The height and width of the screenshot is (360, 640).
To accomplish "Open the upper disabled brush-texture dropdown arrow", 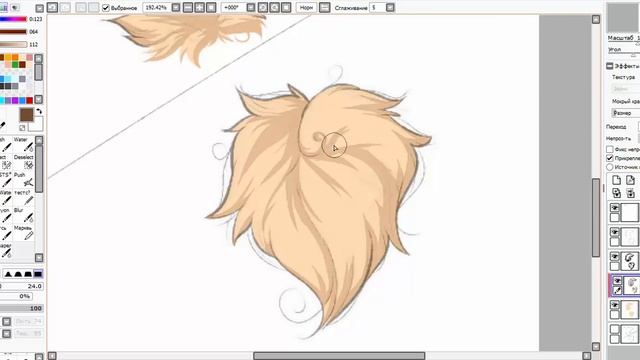I will pos(7,322).
